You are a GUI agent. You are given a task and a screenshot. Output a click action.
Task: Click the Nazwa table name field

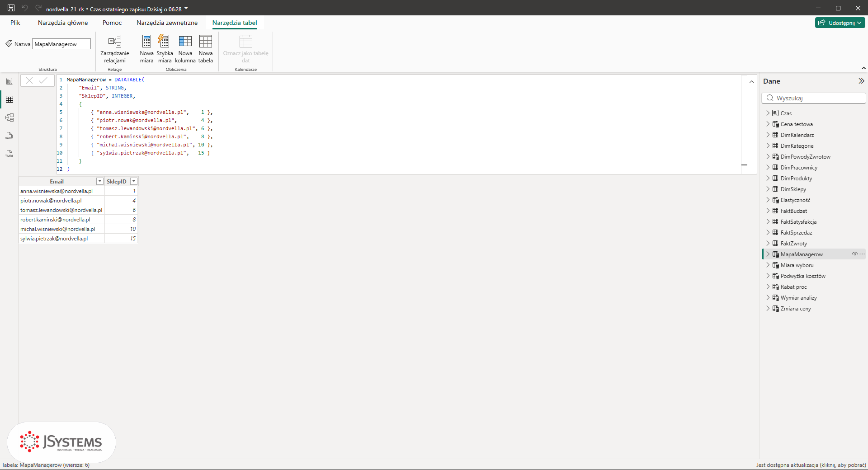[x=61, y=44]
